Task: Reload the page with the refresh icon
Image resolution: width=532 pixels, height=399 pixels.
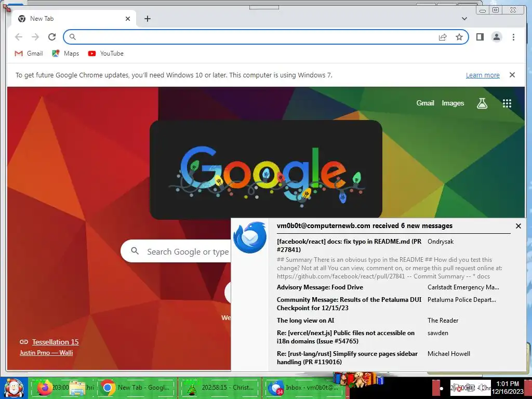Action: coord(52,37)
